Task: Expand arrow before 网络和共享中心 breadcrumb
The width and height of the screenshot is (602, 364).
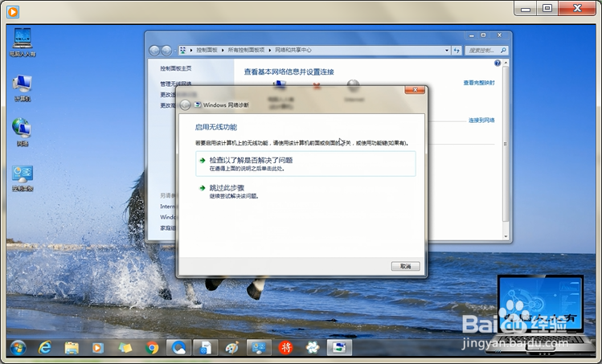Action: [x=270, y=51]
